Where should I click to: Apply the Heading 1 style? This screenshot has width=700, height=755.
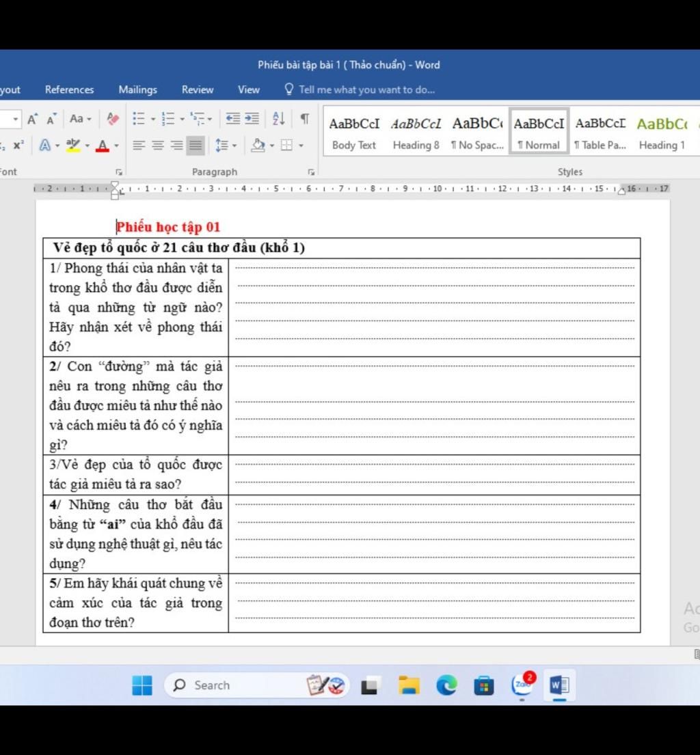(662, 132)
